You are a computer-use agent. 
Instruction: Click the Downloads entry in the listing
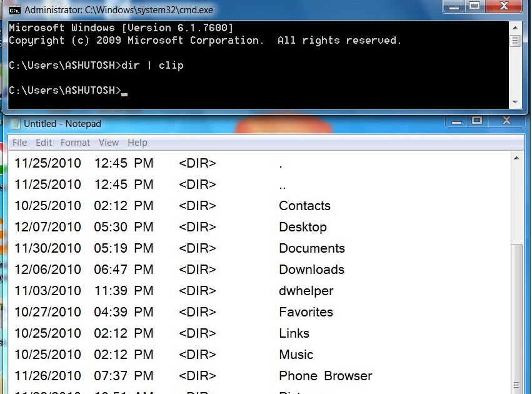coord(311,270)
